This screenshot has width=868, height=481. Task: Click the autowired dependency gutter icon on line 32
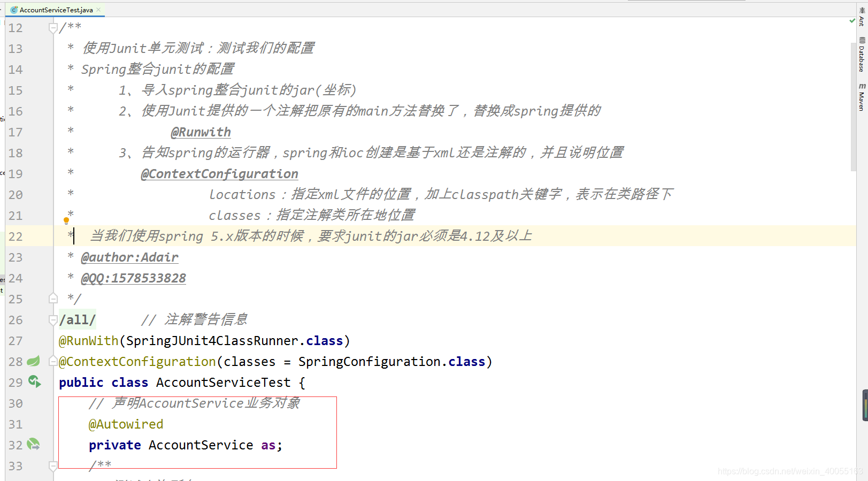(x=33, y=444)
